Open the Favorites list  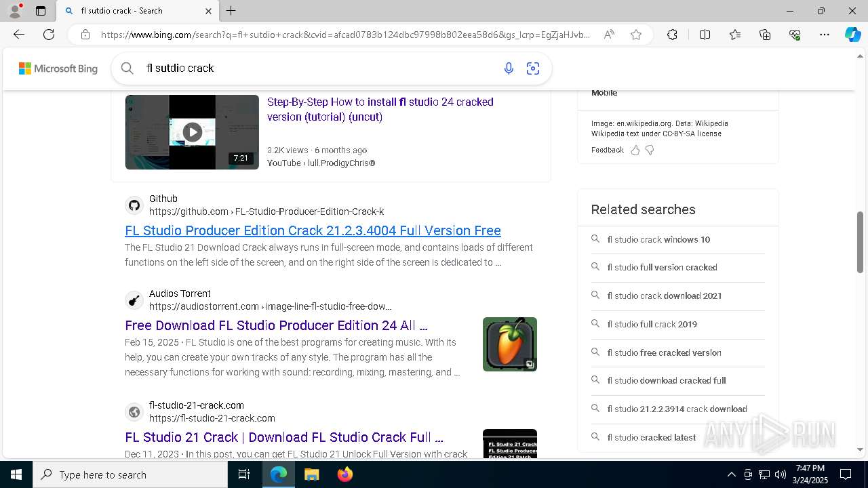click(735, 35)
